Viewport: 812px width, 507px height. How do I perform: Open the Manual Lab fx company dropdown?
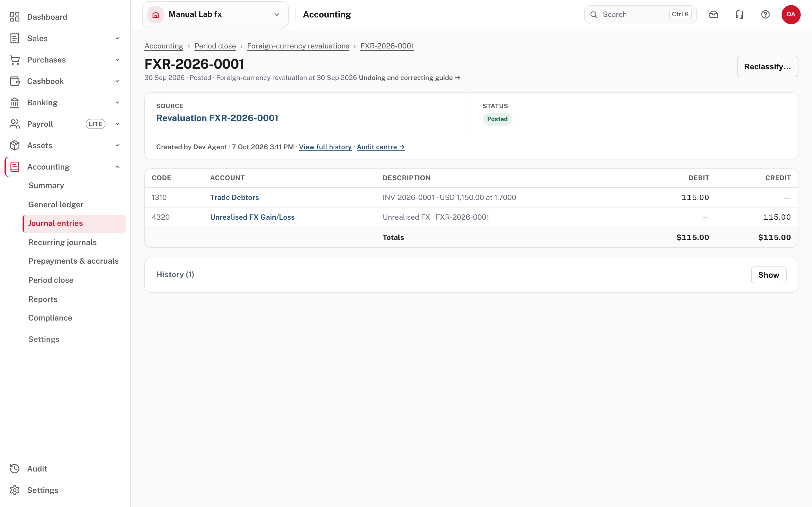tap(215, 14)
